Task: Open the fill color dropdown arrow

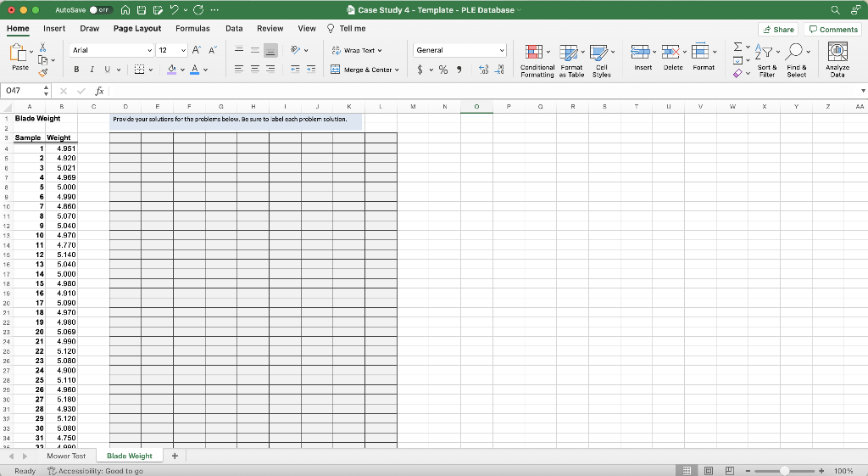Action: [x=182, y=70]
